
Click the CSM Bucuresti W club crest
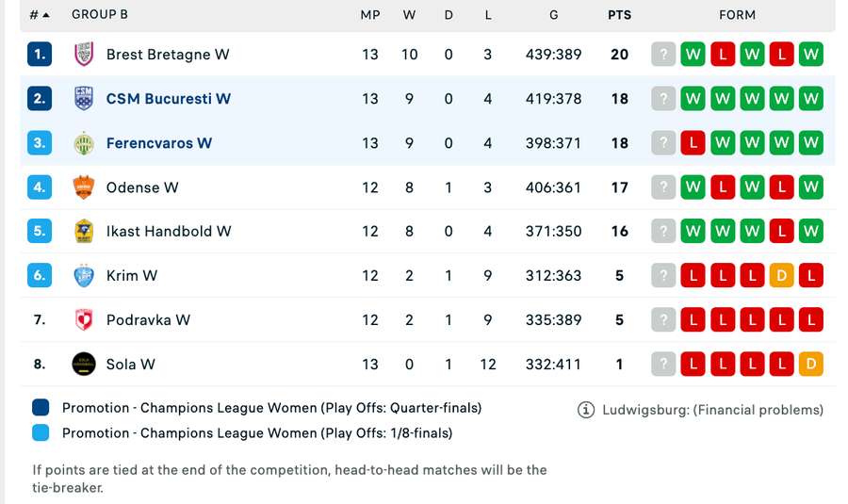84,99
